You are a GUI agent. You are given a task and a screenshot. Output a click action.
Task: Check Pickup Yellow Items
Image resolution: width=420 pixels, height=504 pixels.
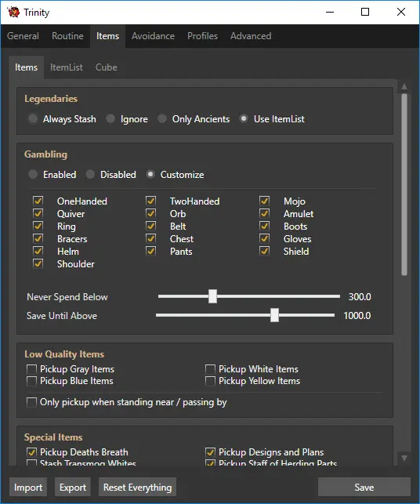pyautogui.click(x=210, y=381)
